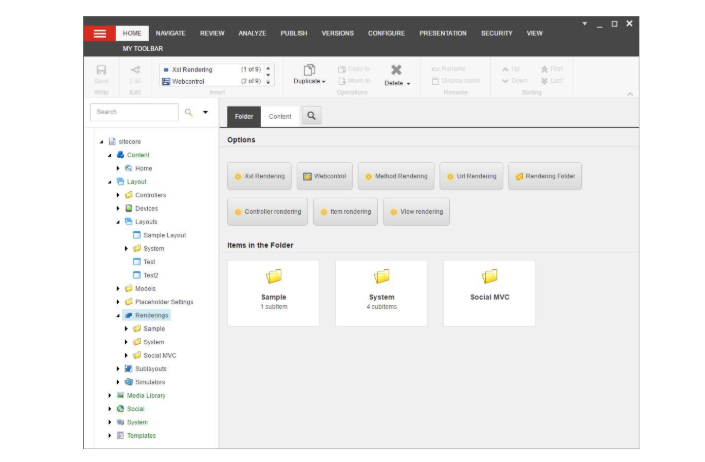Image resolution: width=705 pixels, height=462 pixels.
Task: Open the red Sitecore hamburger menu
Action: pyautogui.click(x=99, y=34)
